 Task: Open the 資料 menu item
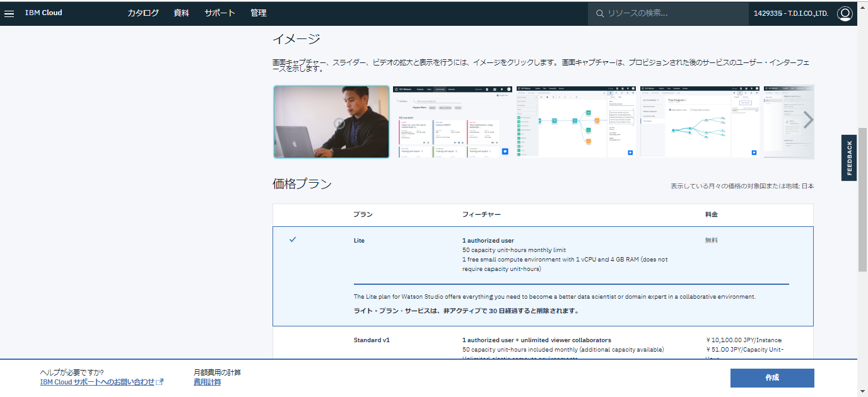click(181, 13)
